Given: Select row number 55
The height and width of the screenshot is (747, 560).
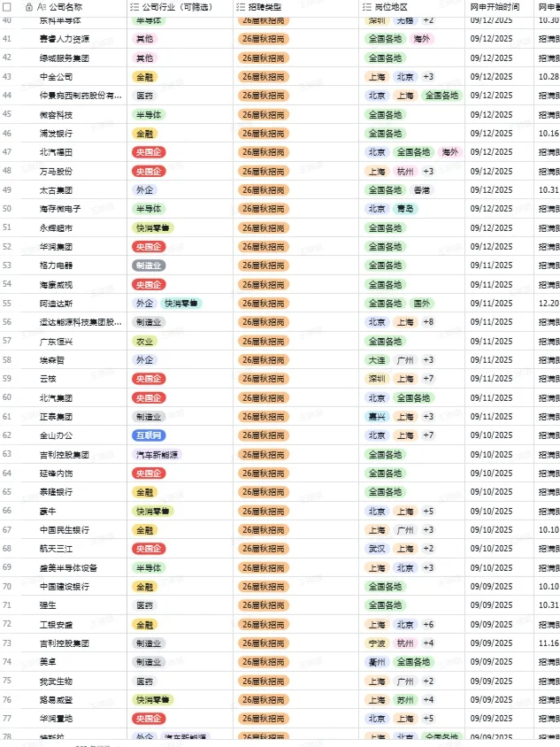Looking at the screenshot, I should [x=7, y=303].
